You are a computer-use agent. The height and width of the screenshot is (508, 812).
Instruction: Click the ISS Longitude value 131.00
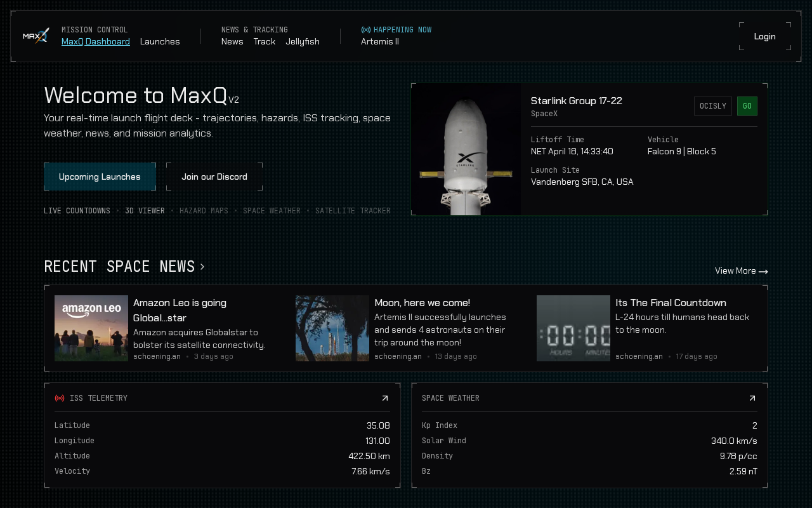(377, 441)
